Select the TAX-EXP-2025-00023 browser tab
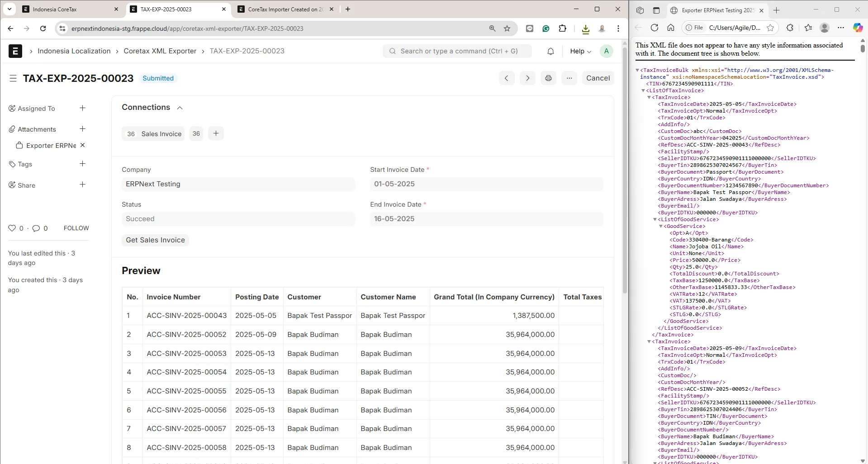This screenshot has height=464, width=868. (x=178, y=9)
